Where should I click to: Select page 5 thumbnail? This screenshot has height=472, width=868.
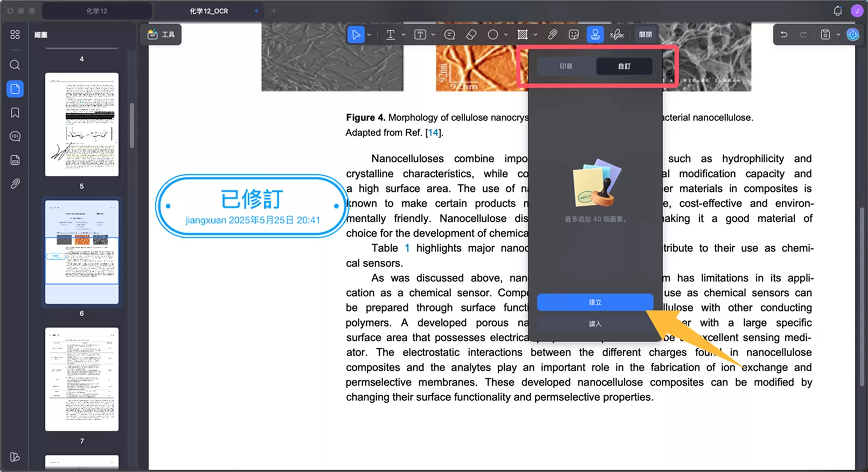click(82, 124)
